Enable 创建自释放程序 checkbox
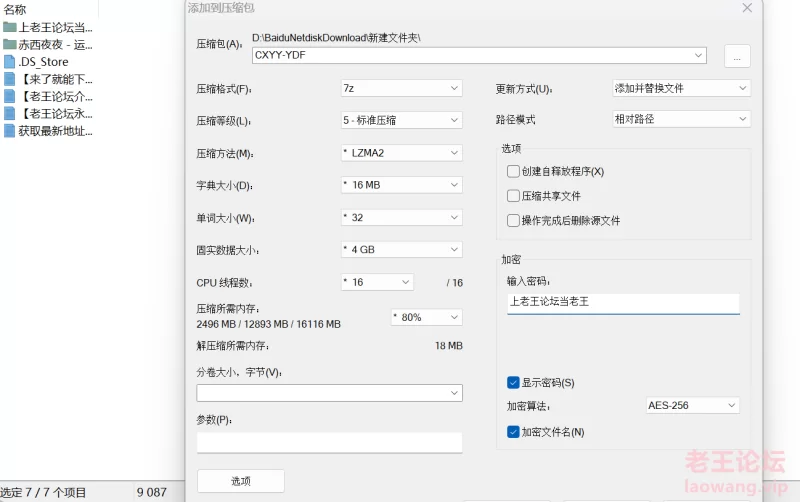This screenshot has height=502, width=800. 514,171
